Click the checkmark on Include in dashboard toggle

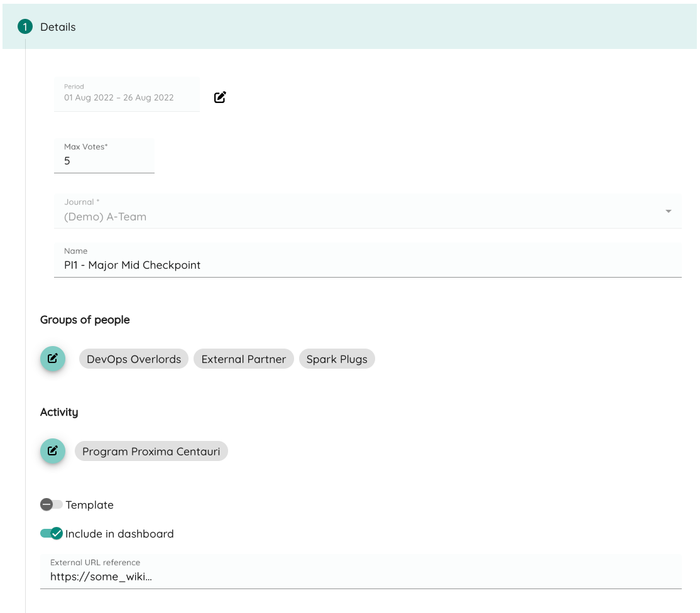click(57, 533)
